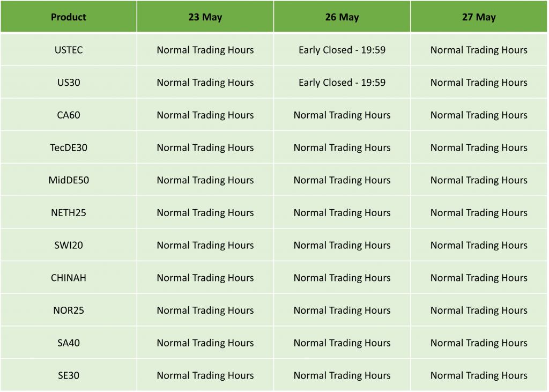Image resolution: width=549 pixels, height=392 pixels.
Task: Select the NOR25 row label
Action: (69, 310)
